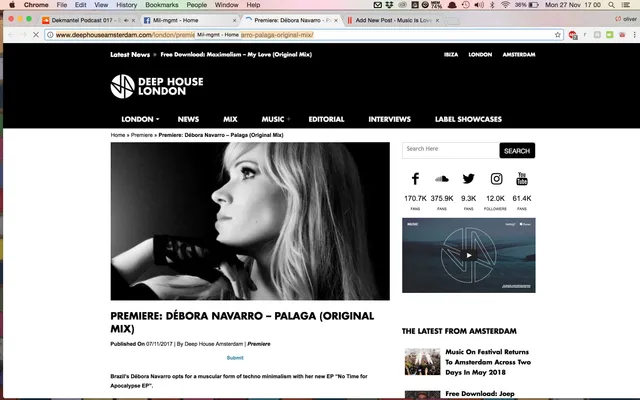Open Chrome three-dot menu
This screenshot has height=400, width=640.
634,35
